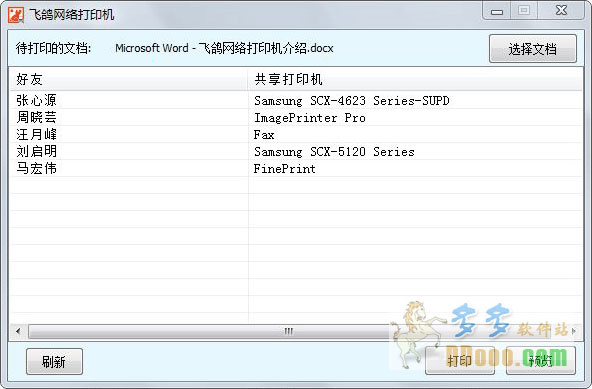
Task: Select friend 张心源 in the list
Action: coord(36,100)
